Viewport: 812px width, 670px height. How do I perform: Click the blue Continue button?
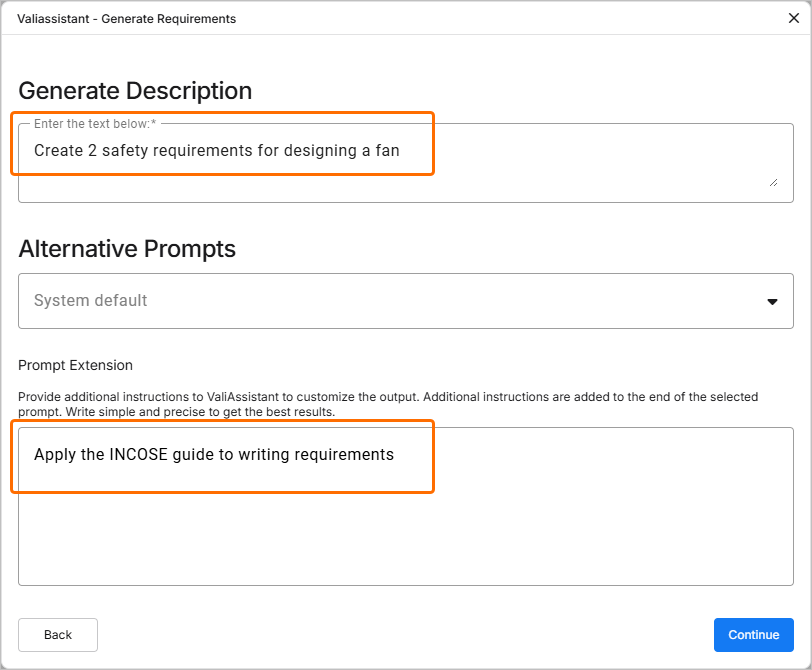[753, 635]
